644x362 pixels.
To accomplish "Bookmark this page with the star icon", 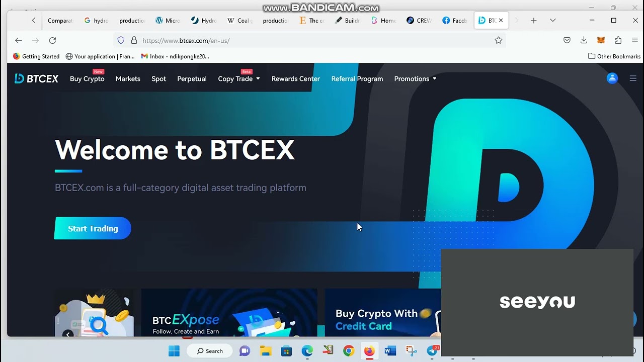I will 499,40.
